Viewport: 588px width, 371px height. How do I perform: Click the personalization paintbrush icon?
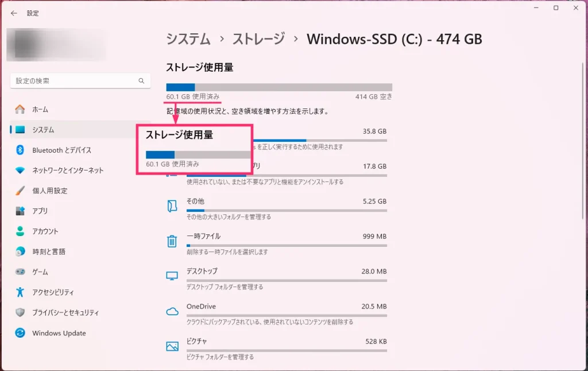pos(20,191)
